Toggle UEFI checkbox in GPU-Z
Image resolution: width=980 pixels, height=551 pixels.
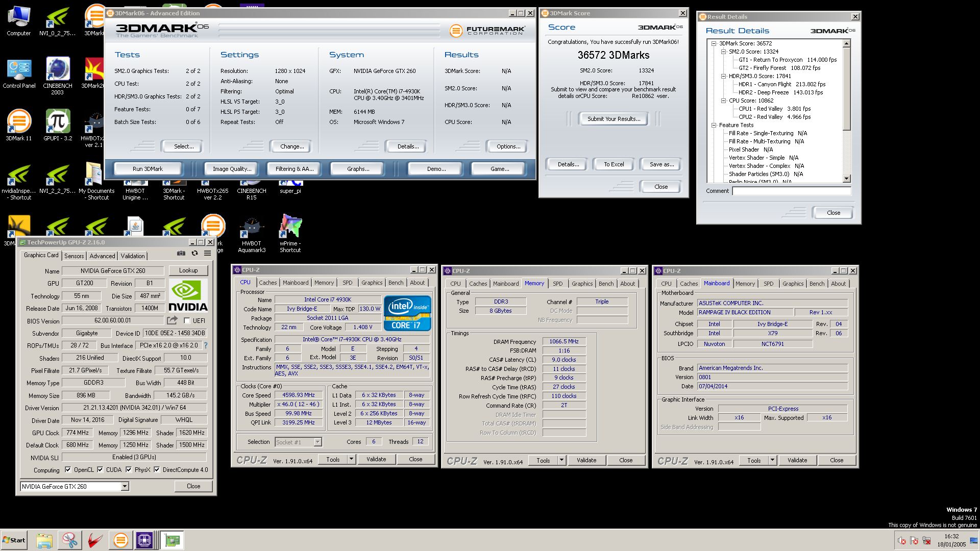pyautogui.click(x=187, y=321)
